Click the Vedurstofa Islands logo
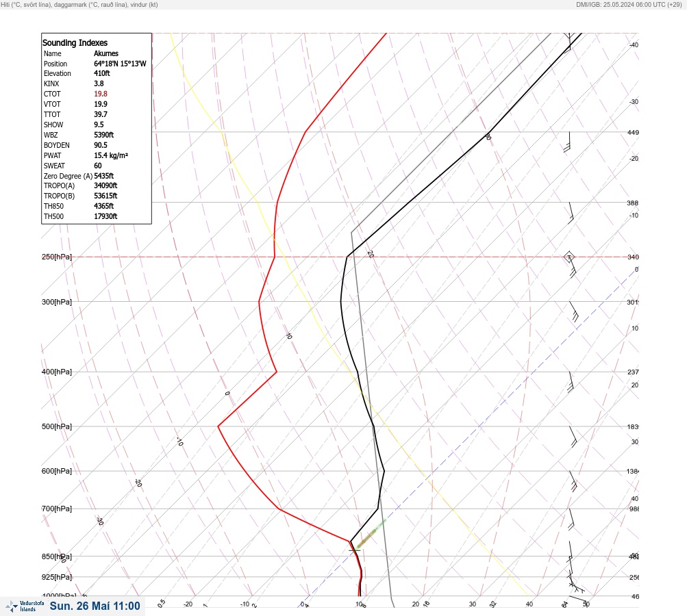The width and height of the screenshot is (687, 616). [25, 606]
